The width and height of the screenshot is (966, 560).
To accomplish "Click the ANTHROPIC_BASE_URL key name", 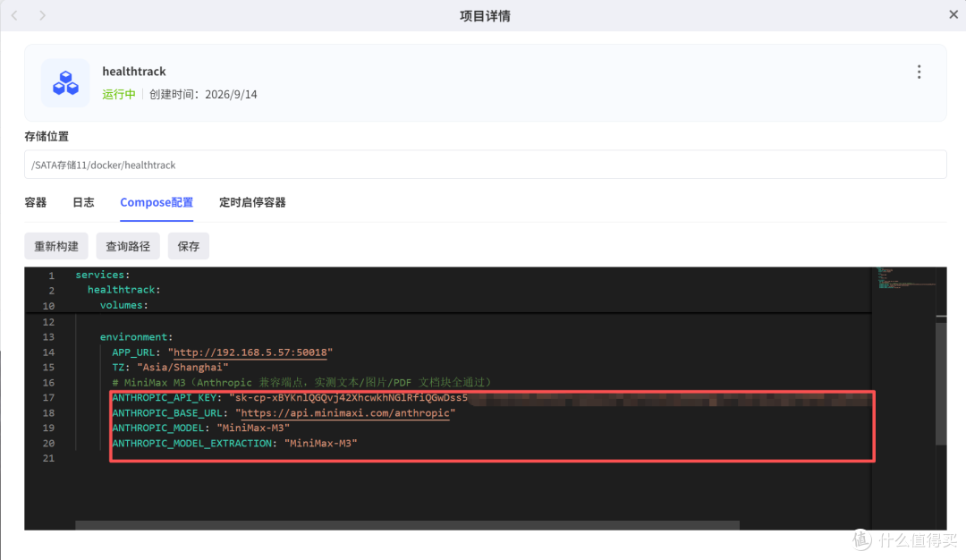I will [167, 412].
